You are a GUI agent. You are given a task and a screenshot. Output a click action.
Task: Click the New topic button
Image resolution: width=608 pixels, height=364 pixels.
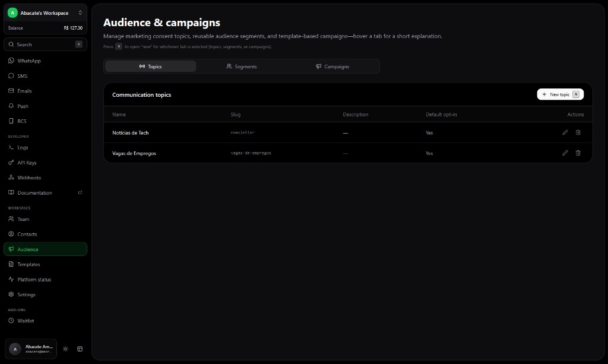point(560,94)
